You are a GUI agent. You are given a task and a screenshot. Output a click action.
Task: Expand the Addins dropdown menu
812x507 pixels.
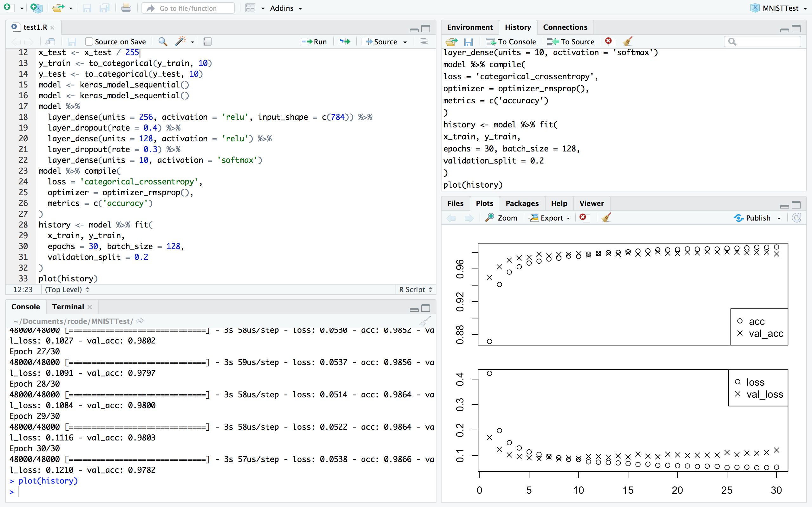[286, 8]
